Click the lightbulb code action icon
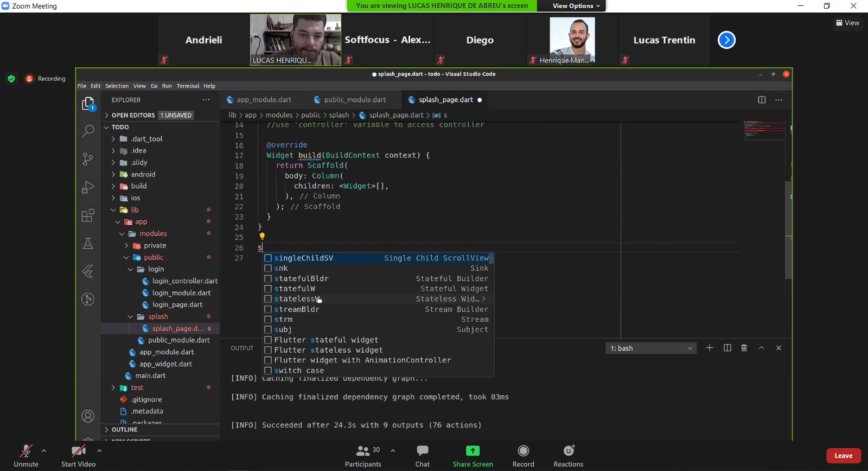The width and height of the screenshot is (868, 471). [x=262, y=237]
